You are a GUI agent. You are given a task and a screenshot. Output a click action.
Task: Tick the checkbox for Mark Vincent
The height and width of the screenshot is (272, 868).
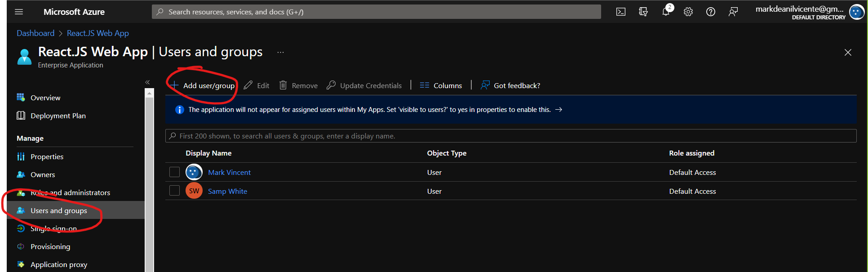[175, 172]
